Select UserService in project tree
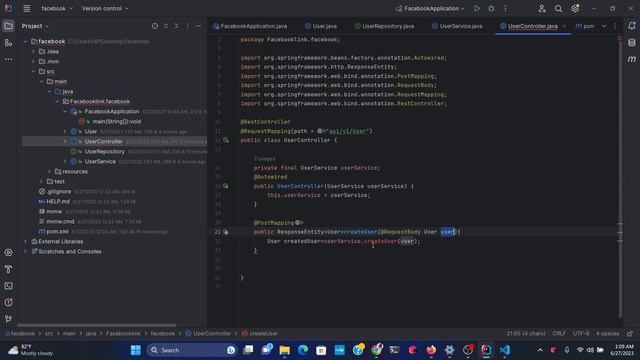640x360 pixels. click(100, 162)
